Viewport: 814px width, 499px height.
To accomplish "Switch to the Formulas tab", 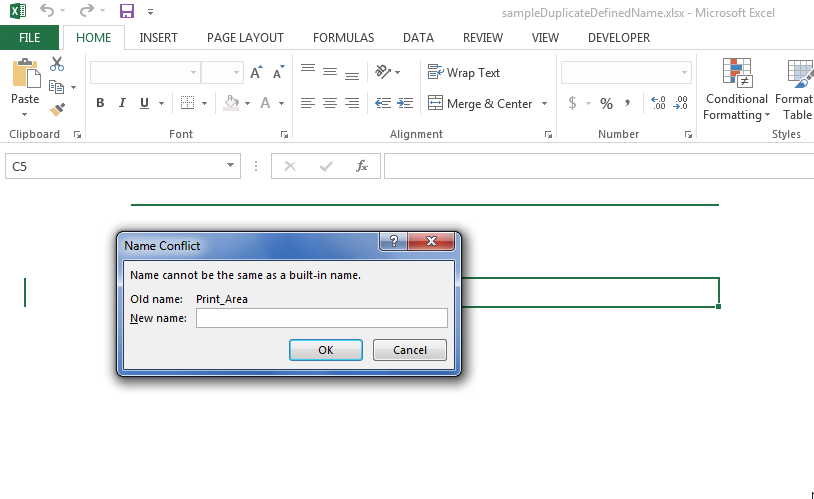I will point(343,38).
